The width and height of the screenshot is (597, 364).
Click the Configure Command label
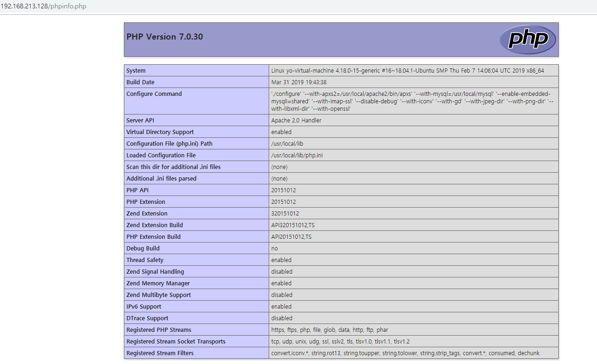click(x=154, y=94)
